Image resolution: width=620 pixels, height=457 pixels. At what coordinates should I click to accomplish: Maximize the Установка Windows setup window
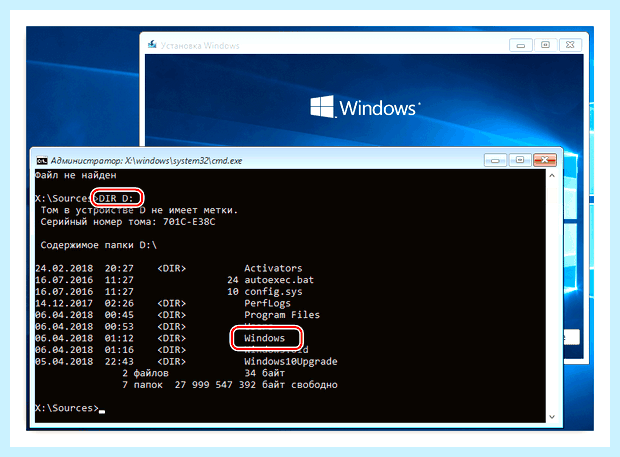pos(545,45)
